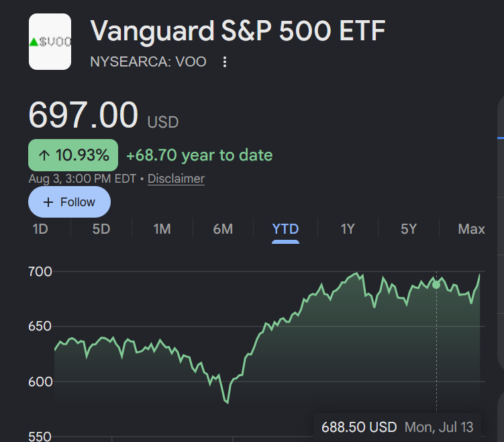
Task: Click the VOO ticker logo thumbnail
Action: (50, 42)
